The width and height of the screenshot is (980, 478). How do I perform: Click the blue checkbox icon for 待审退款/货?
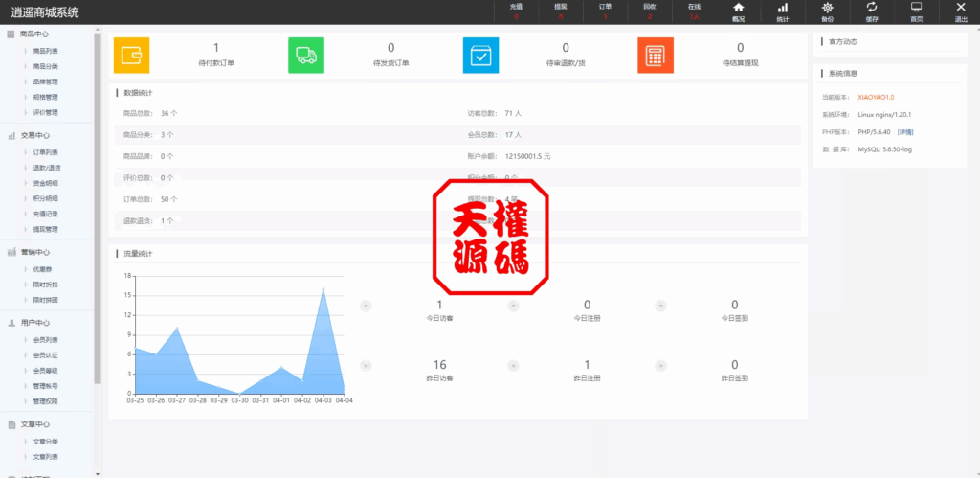coord(480,55)
